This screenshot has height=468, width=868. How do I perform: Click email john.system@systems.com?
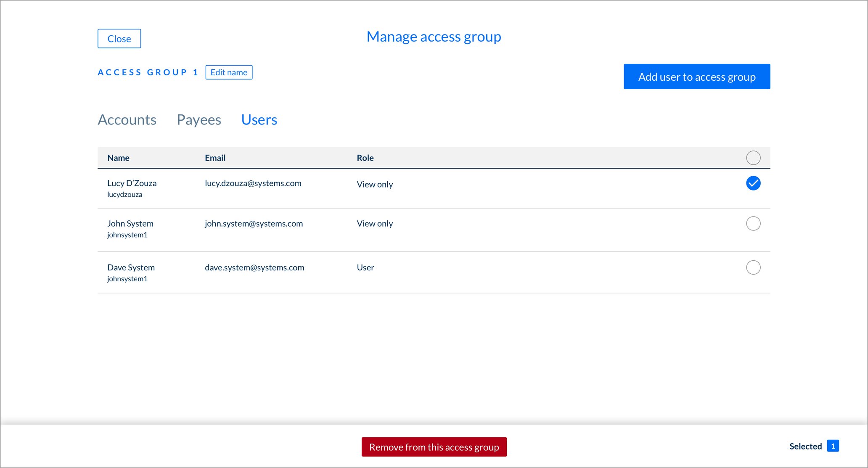click(x=254, y=223)
